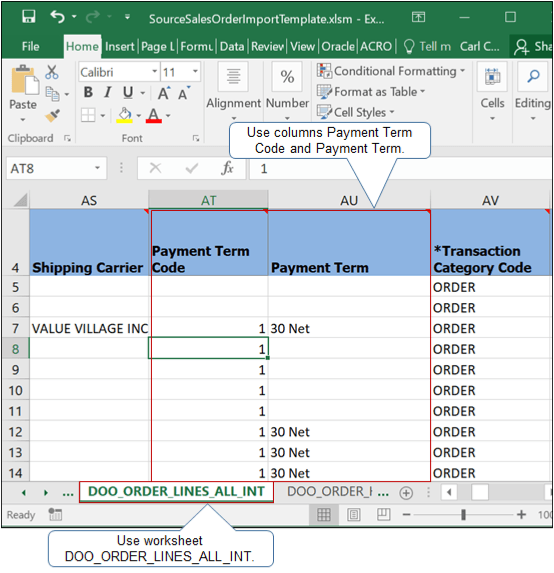Select column AS header
The image size is (554, 573).
(89, 200)
